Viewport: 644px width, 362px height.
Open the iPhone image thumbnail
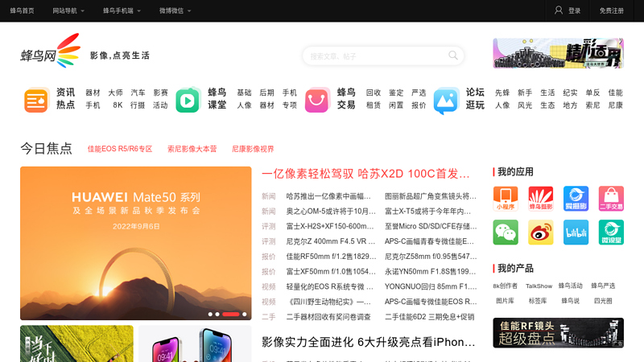(x=195, y=343)
